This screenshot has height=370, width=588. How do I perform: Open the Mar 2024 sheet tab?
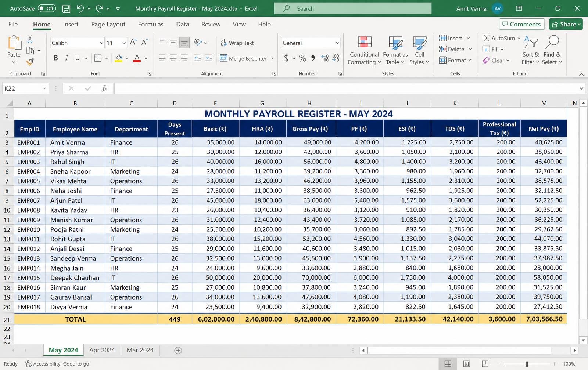140,350
